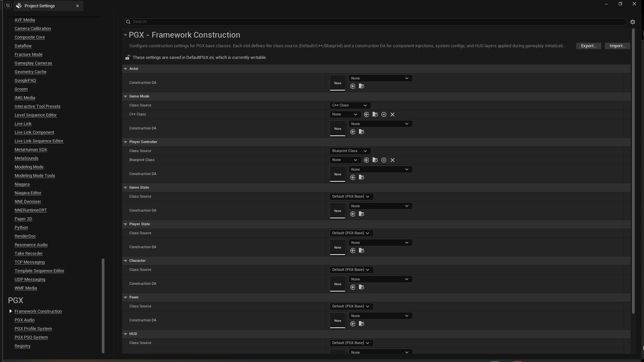The width and height of the screenshot is (644, 362).
Task: Browse to the Player Controller Blueprint Class asset
Action: [375, 160]
